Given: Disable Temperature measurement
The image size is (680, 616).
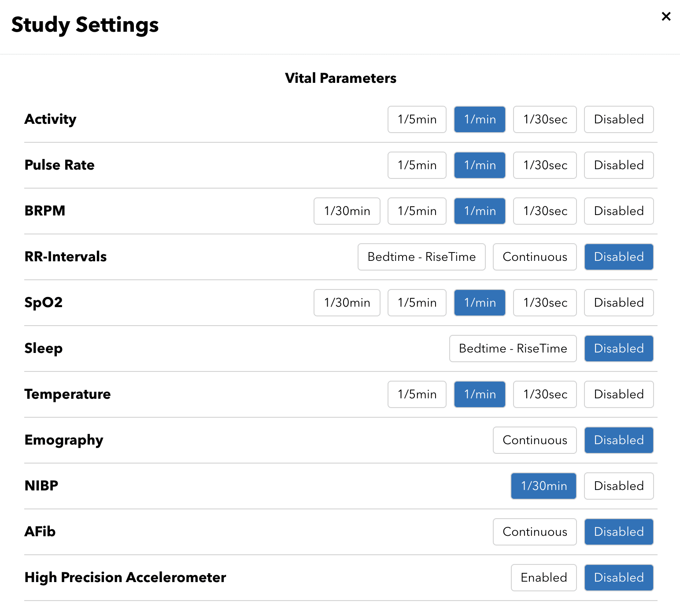Looking at the screenshot, I should [x=618, y=394].
